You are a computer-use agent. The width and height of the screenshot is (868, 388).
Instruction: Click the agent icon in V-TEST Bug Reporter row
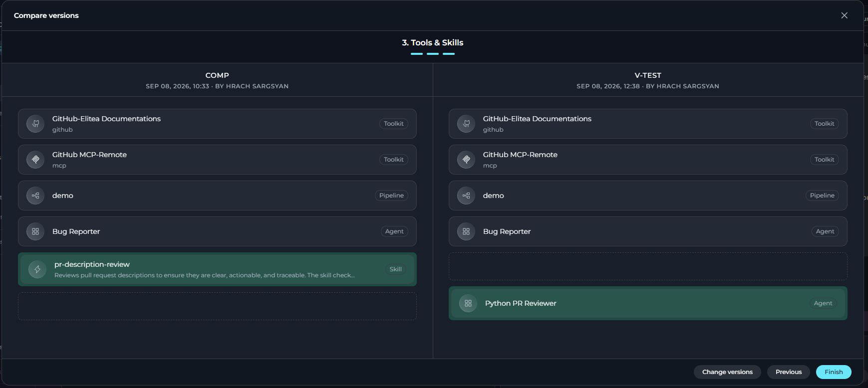pyautogui.click(x=466, y=231)
